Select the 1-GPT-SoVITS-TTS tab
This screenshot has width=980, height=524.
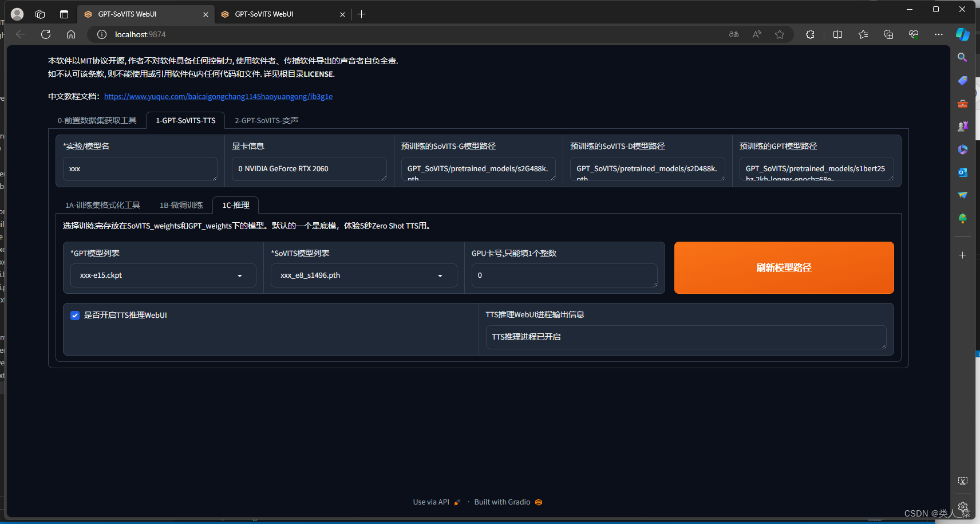(x=185, y=120)
